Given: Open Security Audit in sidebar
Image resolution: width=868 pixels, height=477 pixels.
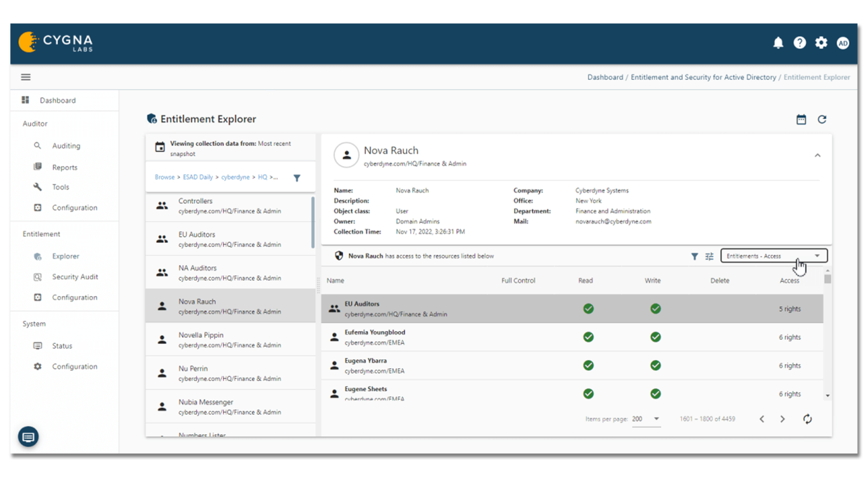Looking at the screenshot, I should 75,277.
